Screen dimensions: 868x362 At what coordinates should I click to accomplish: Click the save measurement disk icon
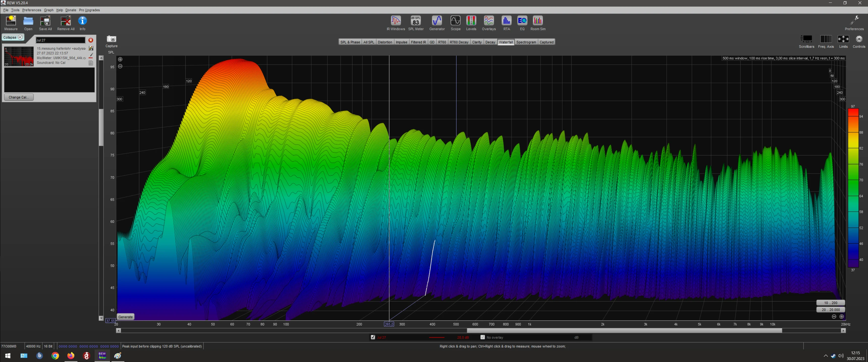click(x=91, y=48)
